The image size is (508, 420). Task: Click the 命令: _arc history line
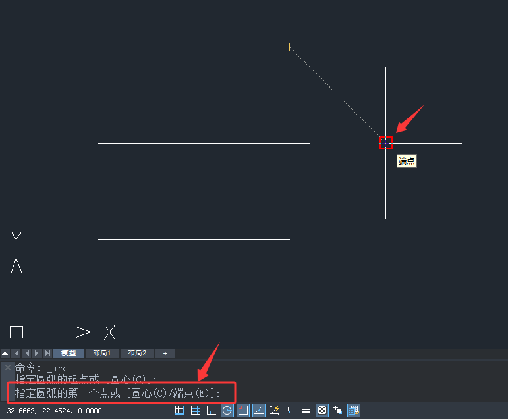pos(42,368)
